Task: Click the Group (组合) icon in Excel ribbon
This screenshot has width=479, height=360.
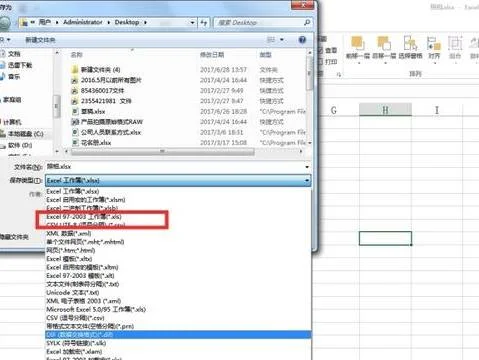Action: tap(455, 43)
